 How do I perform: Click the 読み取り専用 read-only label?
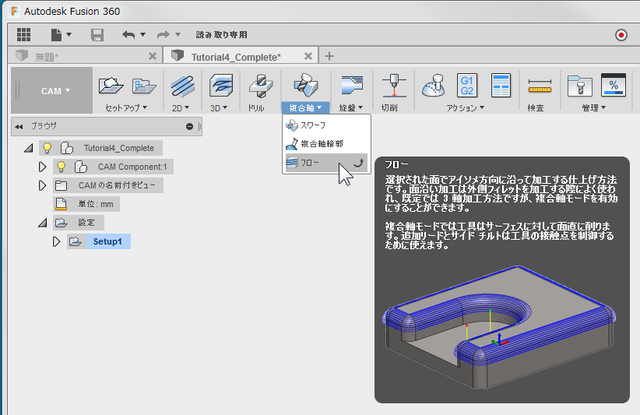(x=222, y=35)
